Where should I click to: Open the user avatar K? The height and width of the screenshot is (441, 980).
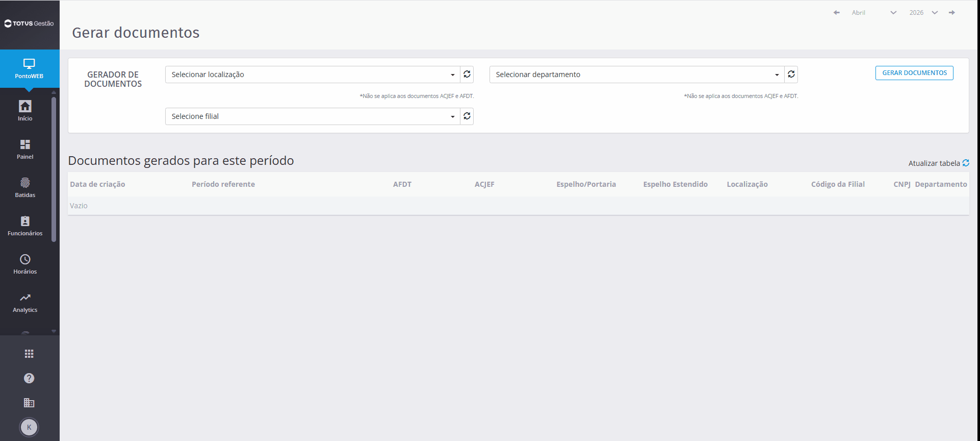(x=29, y=427)
